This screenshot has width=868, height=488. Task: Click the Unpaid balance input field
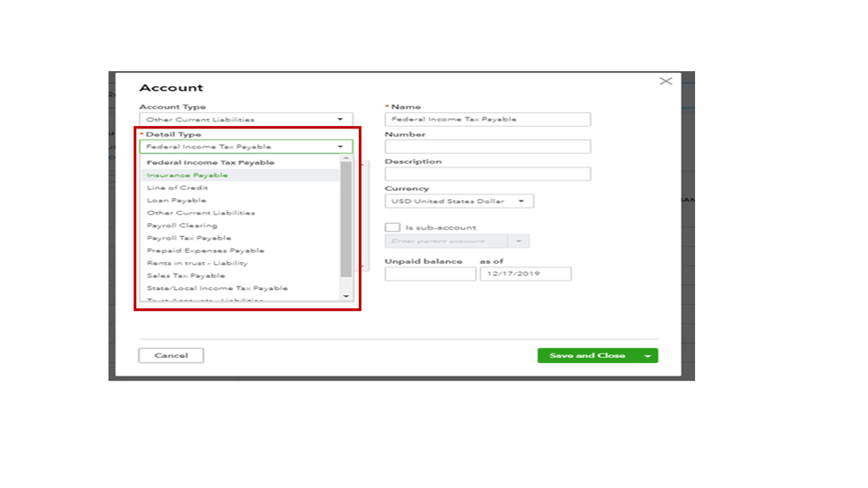coord(430,274)
